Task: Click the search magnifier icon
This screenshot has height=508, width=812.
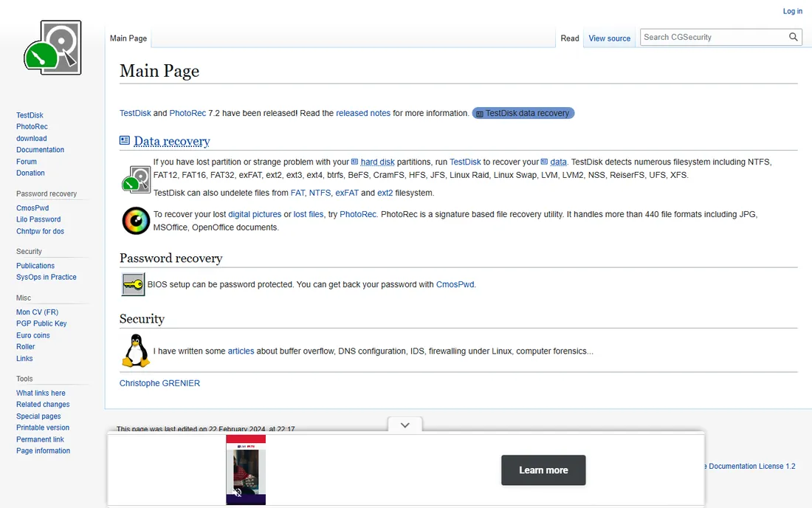Action: [x=793, y=37]
